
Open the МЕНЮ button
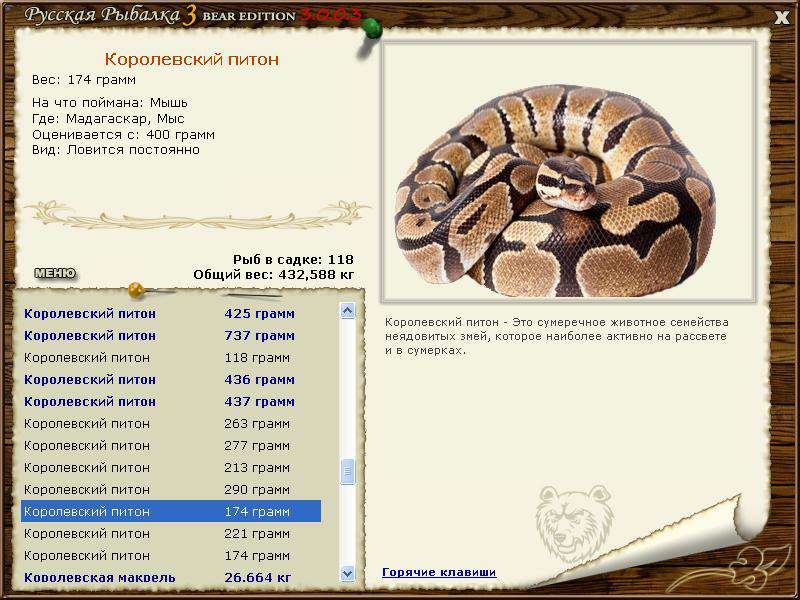55,273
